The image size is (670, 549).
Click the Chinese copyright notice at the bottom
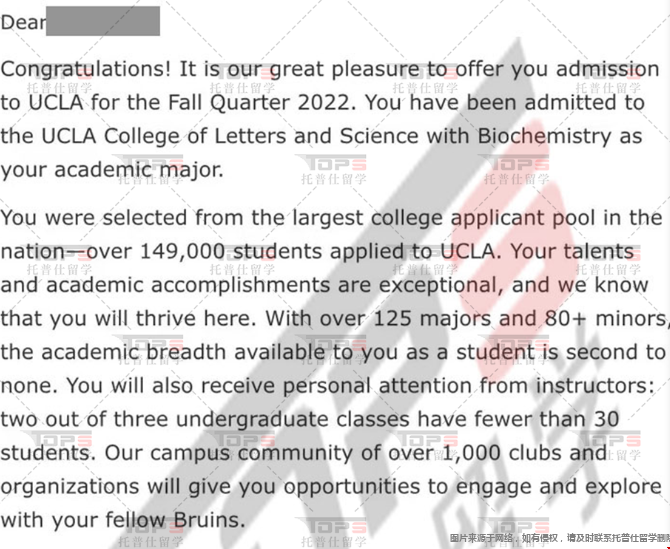click(x=559, y=538)
